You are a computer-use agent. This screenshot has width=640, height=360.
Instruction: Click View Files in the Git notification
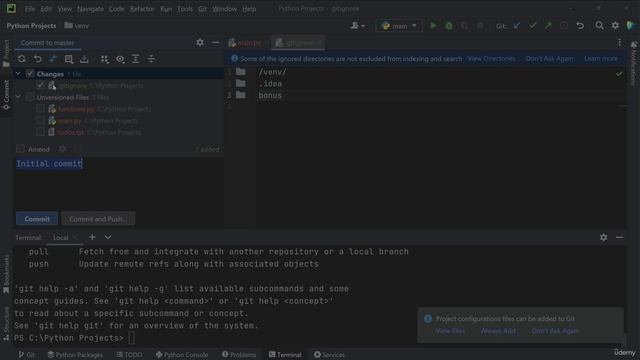pos(450,331)
